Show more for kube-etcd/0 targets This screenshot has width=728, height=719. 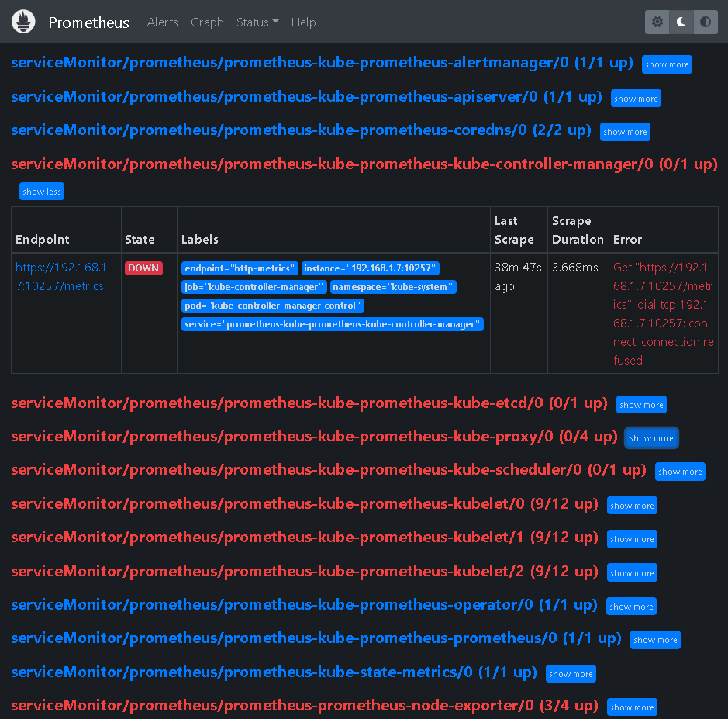(641, 405)
